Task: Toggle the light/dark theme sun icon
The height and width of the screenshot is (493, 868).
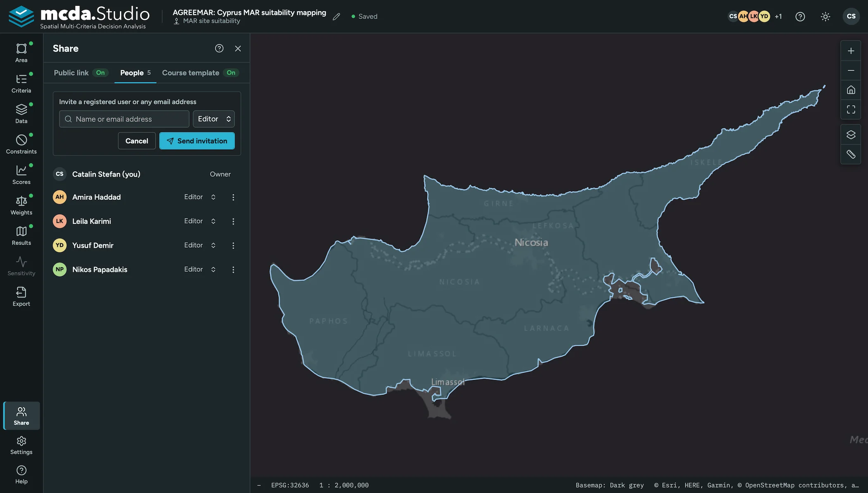Action: [x=825, y=17]
